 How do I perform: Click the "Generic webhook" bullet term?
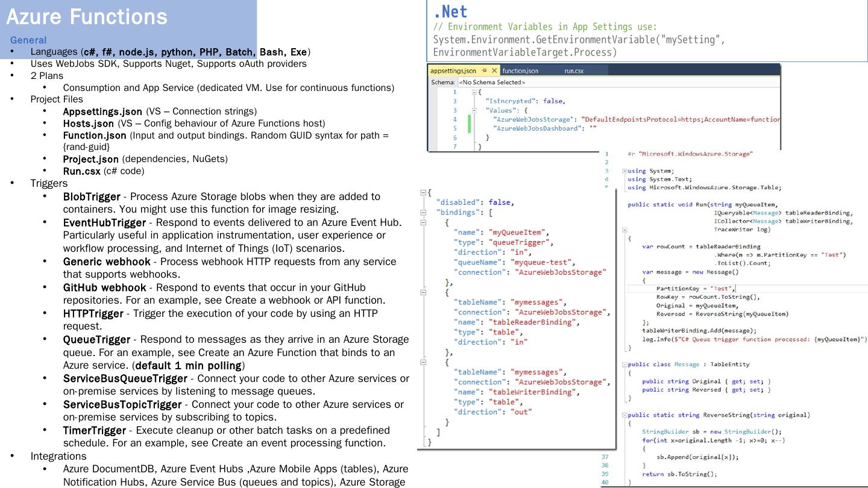[x=107, y=261]
